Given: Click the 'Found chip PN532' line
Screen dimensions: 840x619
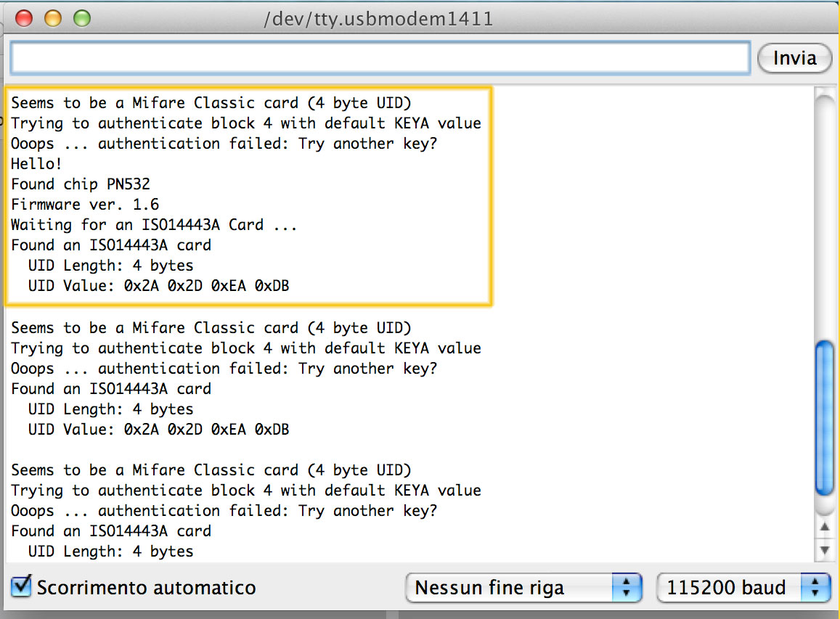Looking at the screenshot, I should pyautogui.click(x=81, y=184).
